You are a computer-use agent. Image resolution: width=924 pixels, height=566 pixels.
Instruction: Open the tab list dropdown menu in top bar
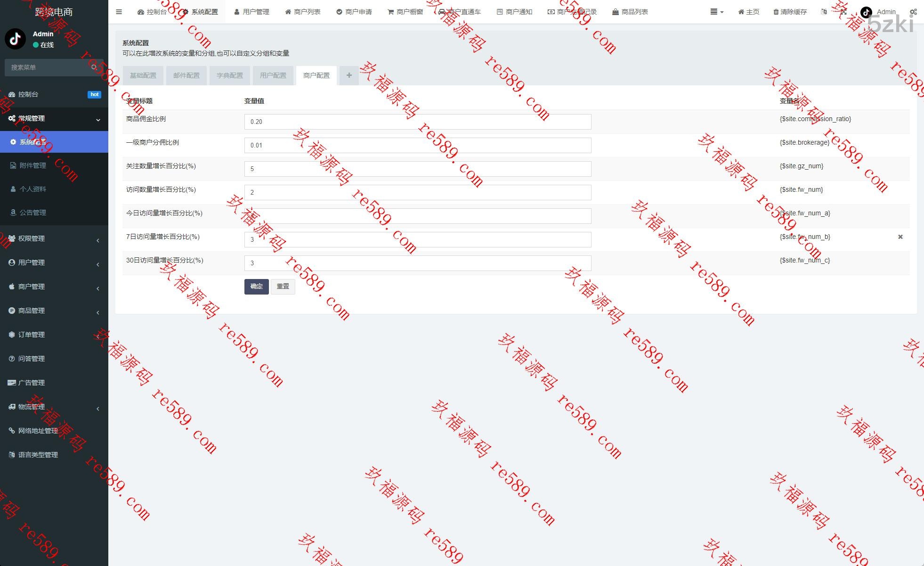click(716, 12)
